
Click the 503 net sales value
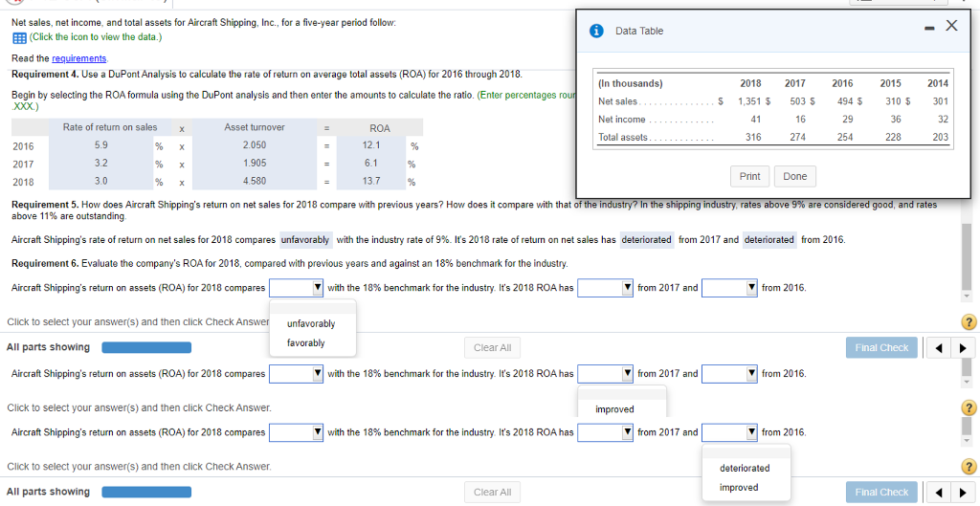[799, 101]
